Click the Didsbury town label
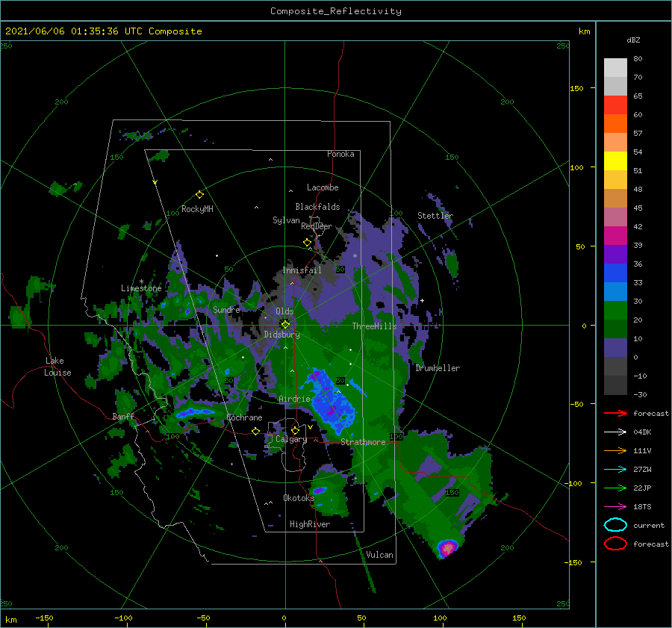672x628 pixels. [x=281, y=335]
